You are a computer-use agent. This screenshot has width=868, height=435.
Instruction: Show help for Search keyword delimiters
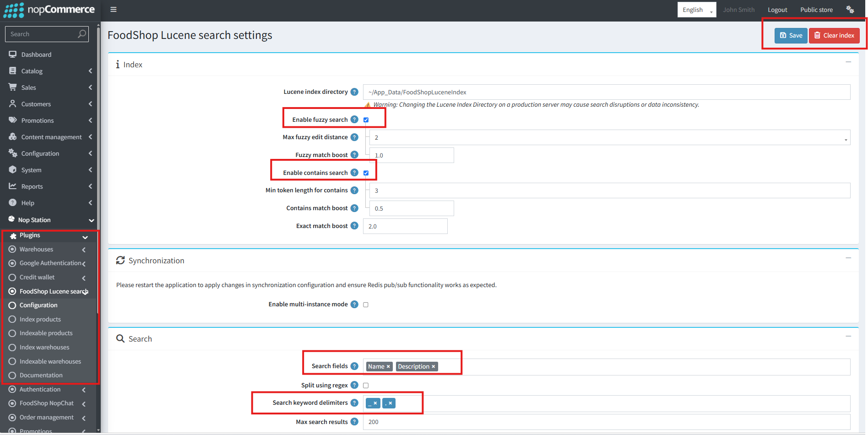[354, 403]
